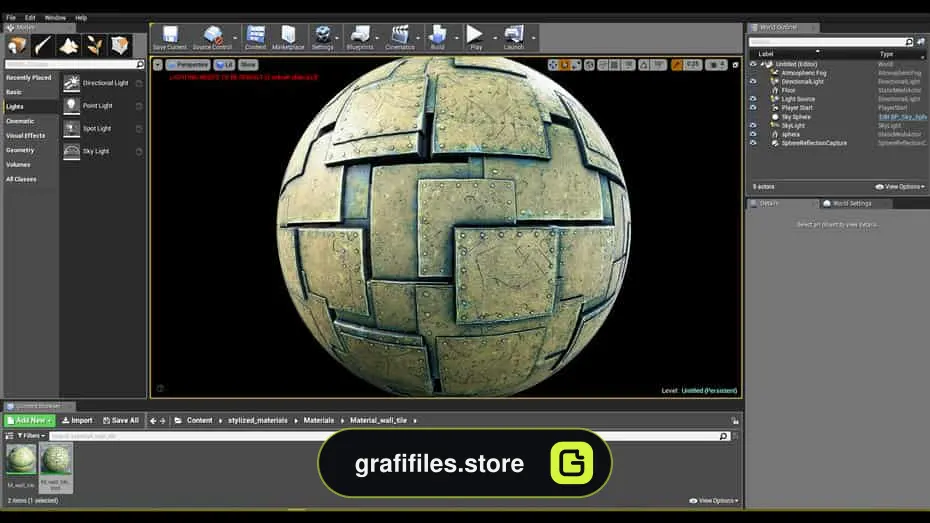
Task: Toggle visibility of SkyLight actor
Action: pos(753,126)
